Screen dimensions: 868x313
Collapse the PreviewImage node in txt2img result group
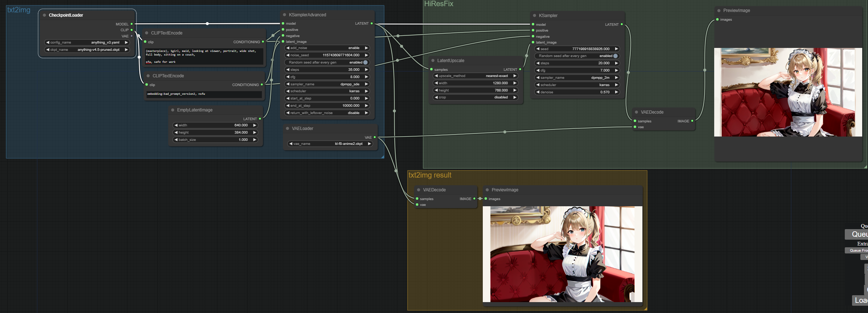(487, 190)
